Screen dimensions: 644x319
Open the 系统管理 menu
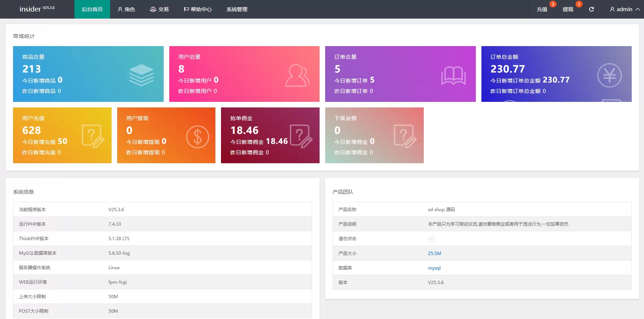[x=237, y=9]
